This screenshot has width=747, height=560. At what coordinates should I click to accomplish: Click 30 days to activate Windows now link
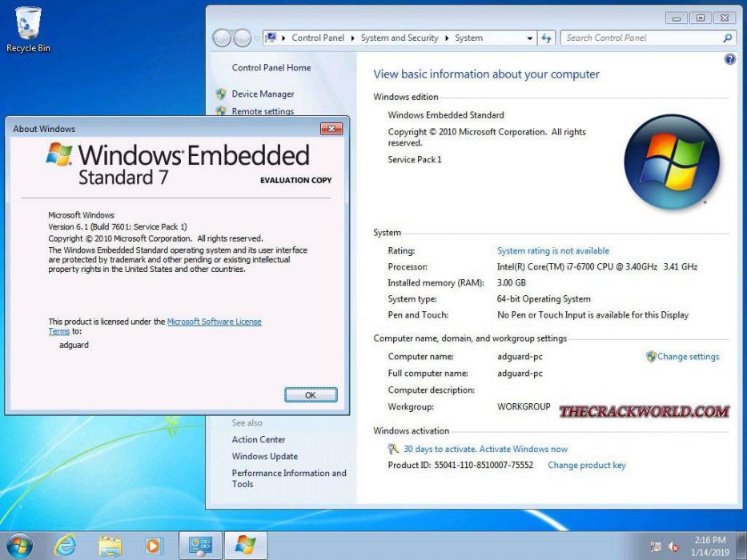485,449
